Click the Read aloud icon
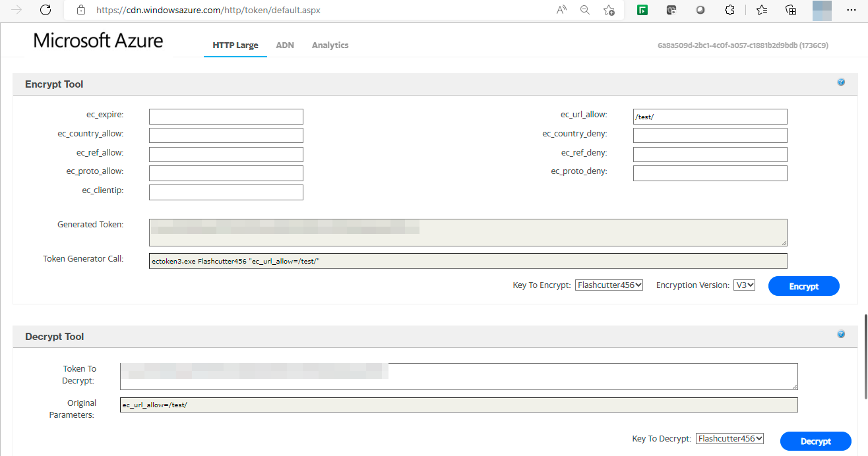The width and height of the screenshot is (868, 456). tap(561, 10)
